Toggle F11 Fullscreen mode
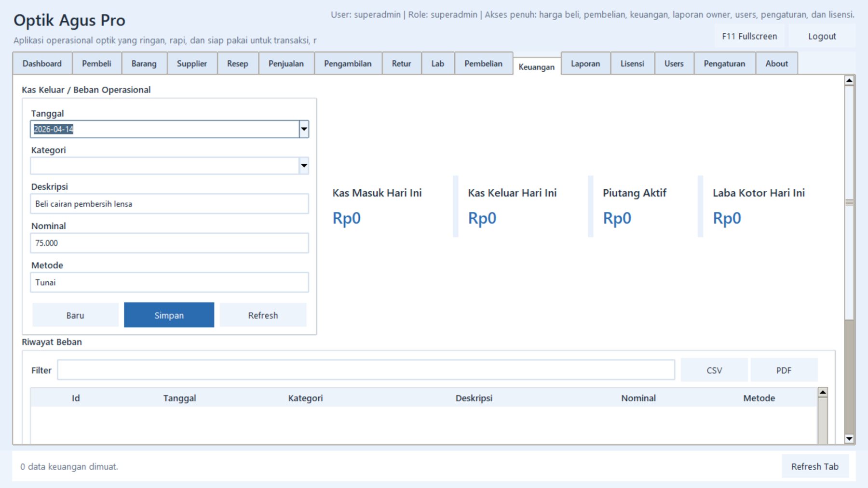 (x=749, y=37)
